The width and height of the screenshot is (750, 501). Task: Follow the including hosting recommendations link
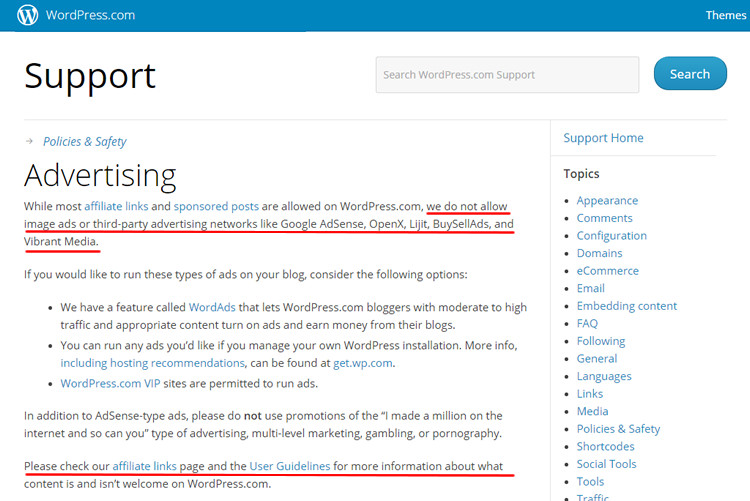click(x=153, y=363)
